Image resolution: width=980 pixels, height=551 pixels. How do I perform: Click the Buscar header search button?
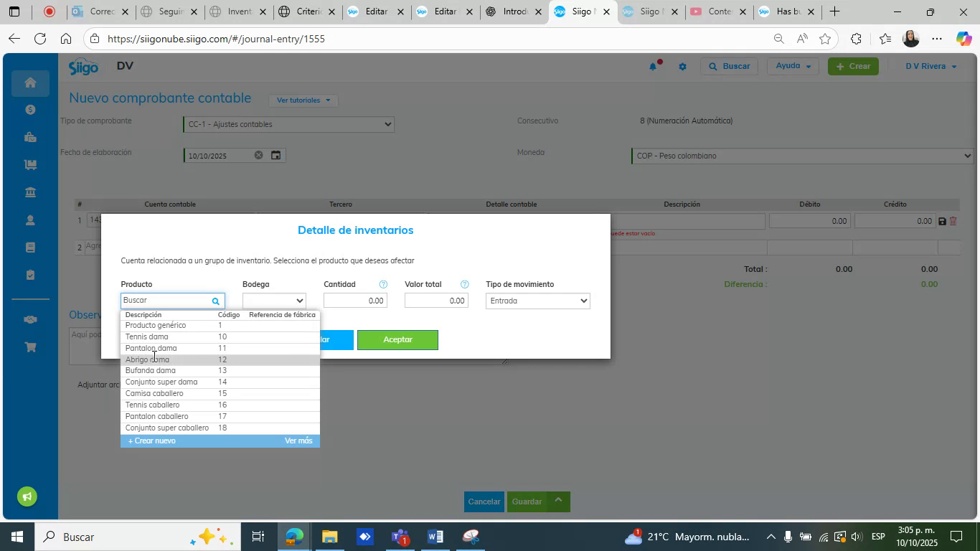730,66
